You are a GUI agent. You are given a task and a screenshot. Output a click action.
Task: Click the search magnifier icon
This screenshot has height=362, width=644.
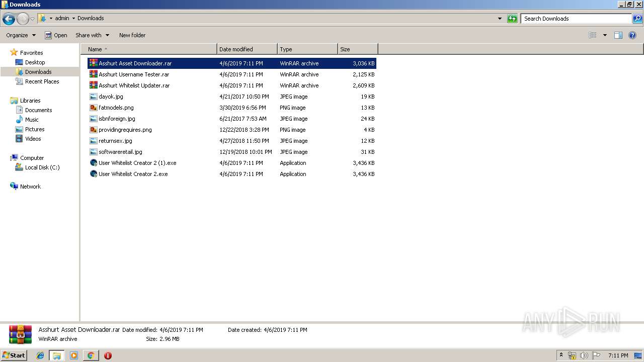click(637, 19)
